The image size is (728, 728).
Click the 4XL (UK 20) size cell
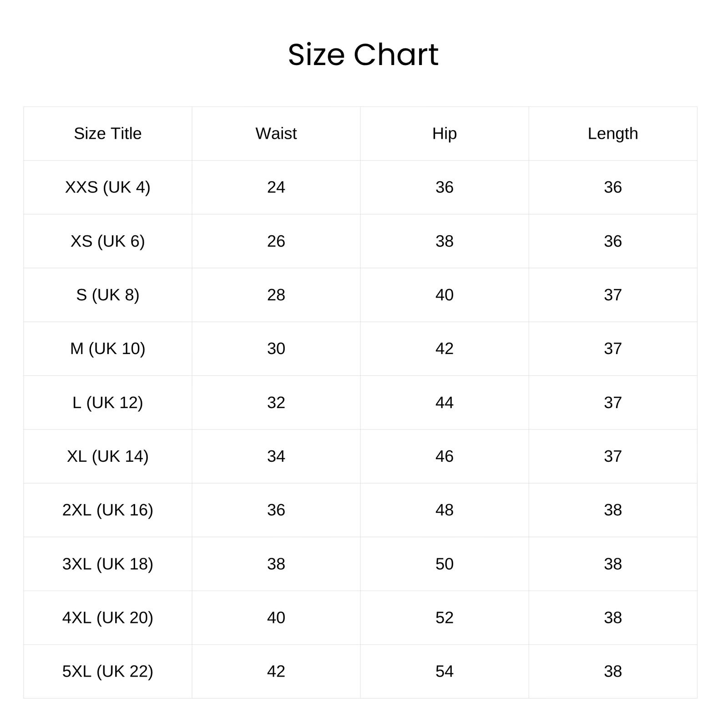108,618
